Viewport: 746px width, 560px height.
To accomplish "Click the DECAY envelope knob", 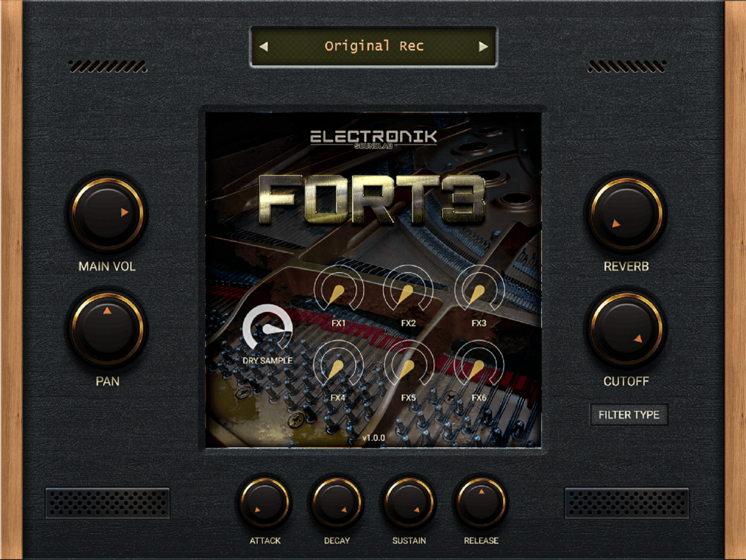I will tap(337, 503).
